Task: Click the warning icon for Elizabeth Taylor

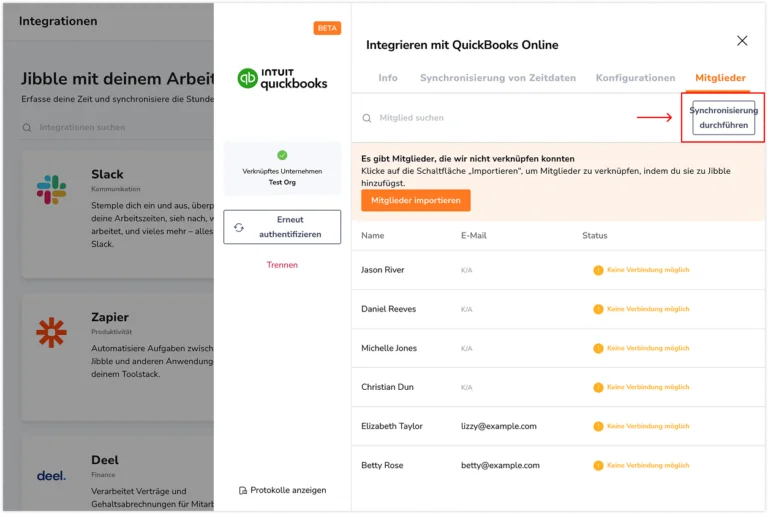Action: tap(598, 426)
